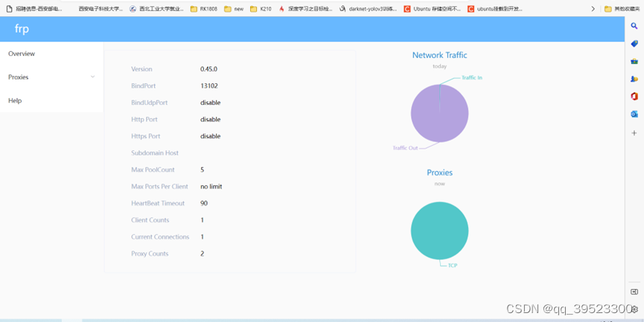Image resolution: width=644 pixels, height=322 pixels.
Task: Click the Current Connections label
Action: click(x=160, y=237)
